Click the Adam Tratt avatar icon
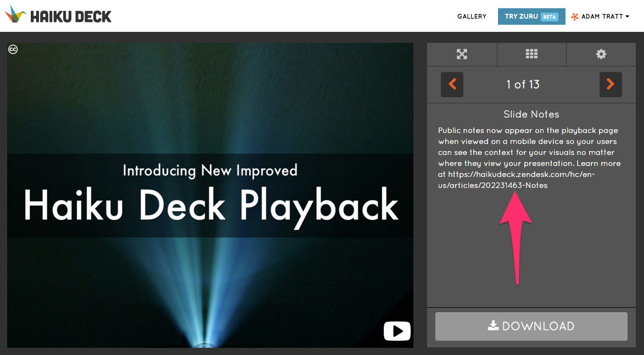The height and width of the screenshot is (355, 644). pos(575,16)
